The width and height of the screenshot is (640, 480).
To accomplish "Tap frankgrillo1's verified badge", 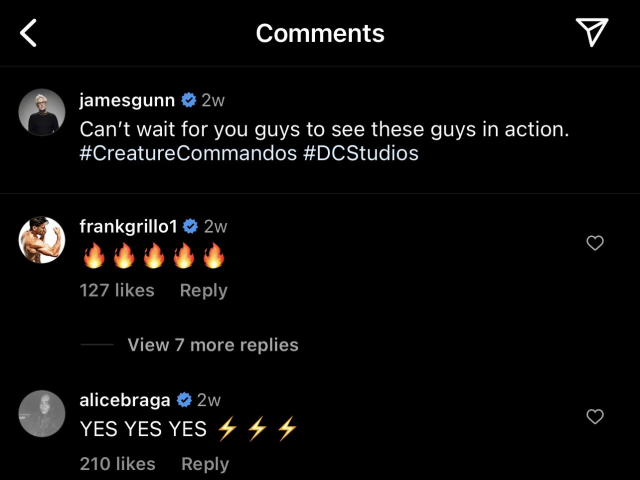I will (190, 227).
